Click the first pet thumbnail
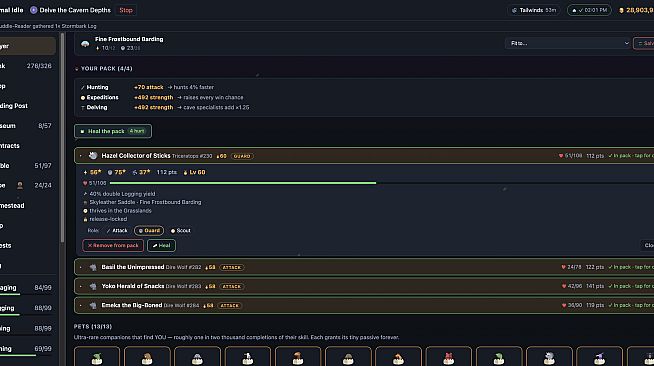 pyautogui.click(x=97, y=356)
